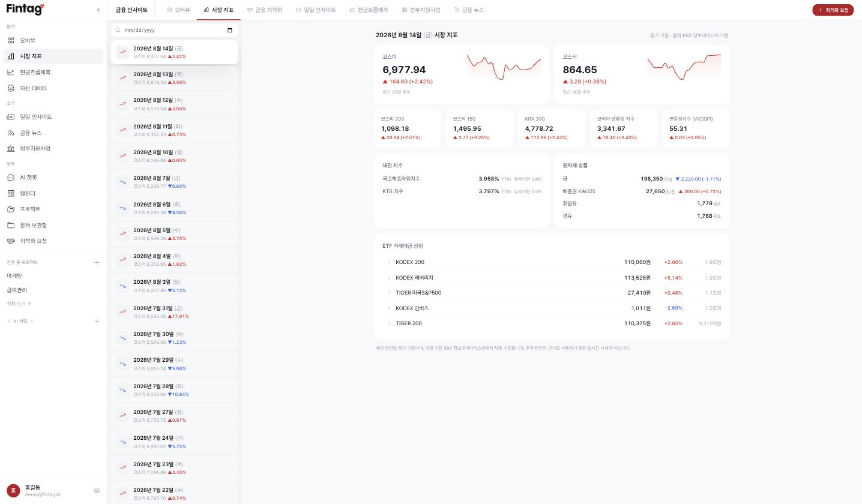
Task: Select 시장 지표 in the left sidebar
Action: [53, 56]
